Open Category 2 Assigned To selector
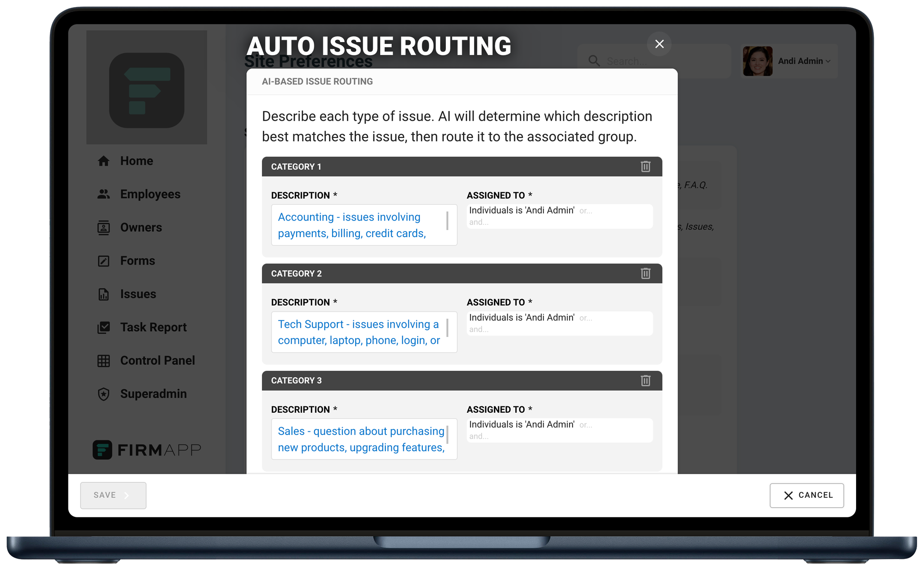Viewport: 924px width, 570px height. tap(559, 323)
